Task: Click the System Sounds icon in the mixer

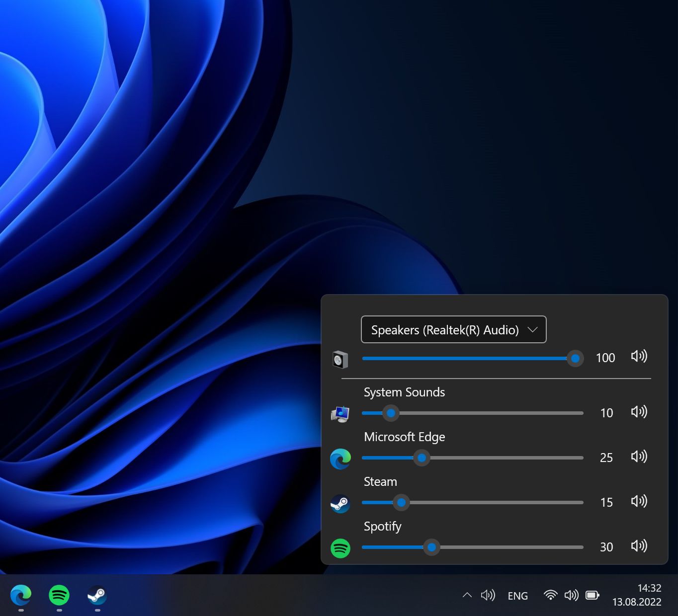Action: click(x=341, y=413)
